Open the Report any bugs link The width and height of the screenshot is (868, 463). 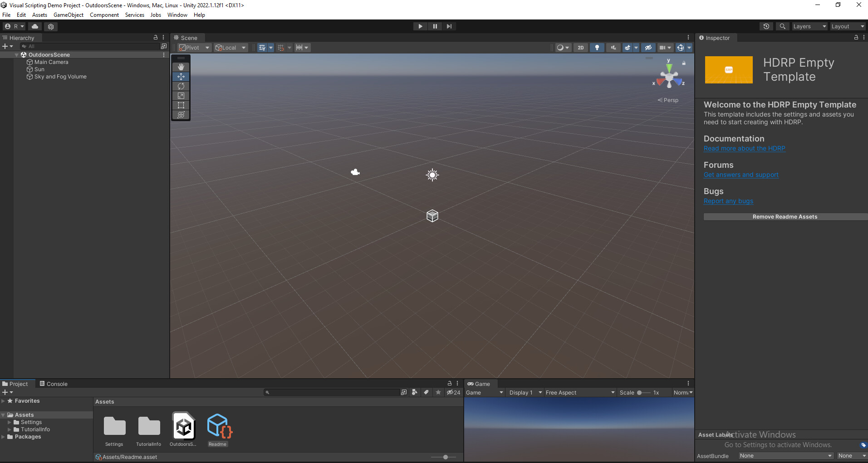click(x=729, y=201)
